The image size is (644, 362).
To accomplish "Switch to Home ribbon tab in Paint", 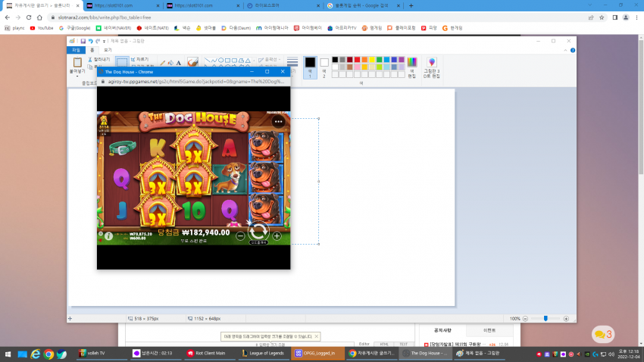I will [x=92, y=50].
